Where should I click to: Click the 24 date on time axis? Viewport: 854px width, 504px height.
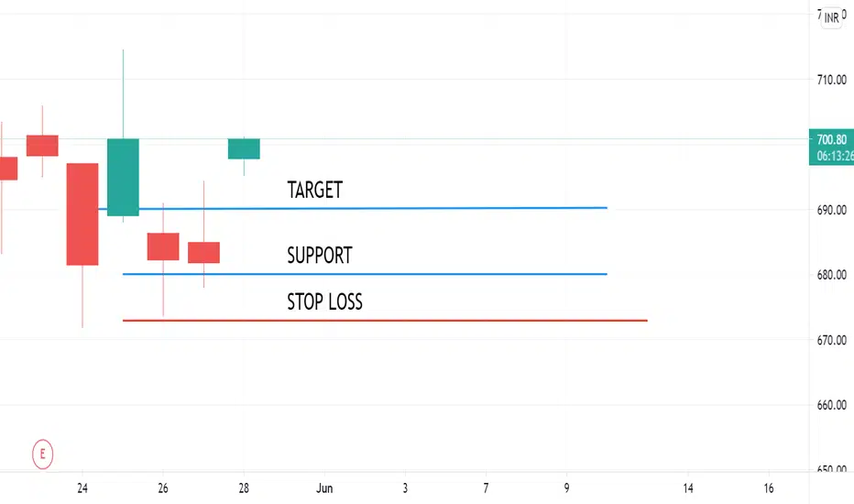pos(82,488)
